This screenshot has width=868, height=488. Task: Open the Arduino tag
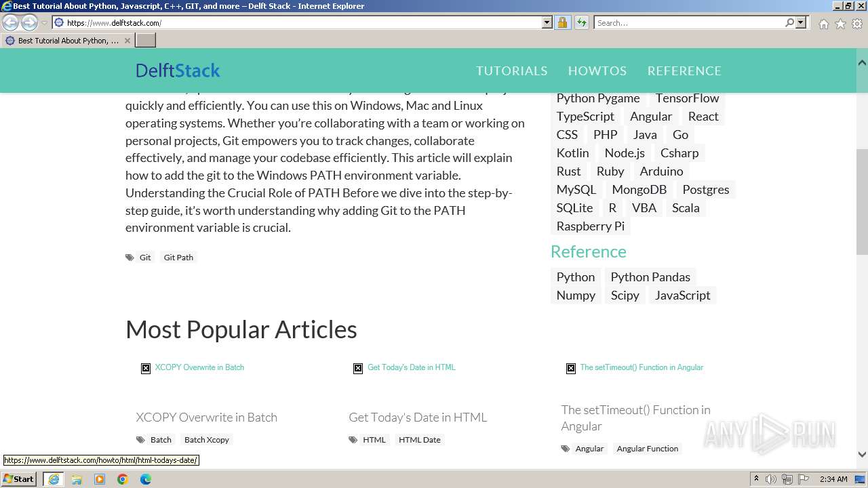tap(661, 171)
